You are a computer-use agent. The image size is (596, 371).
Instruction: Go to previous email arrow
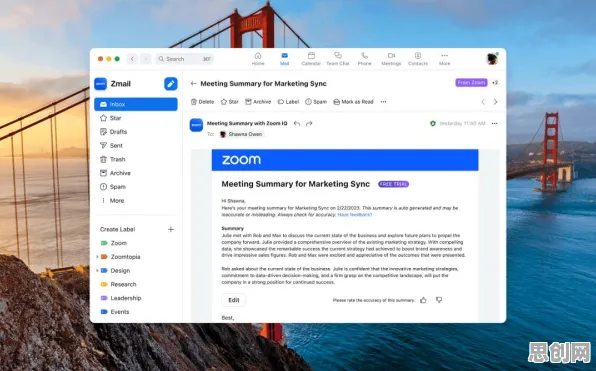[483, 102]
